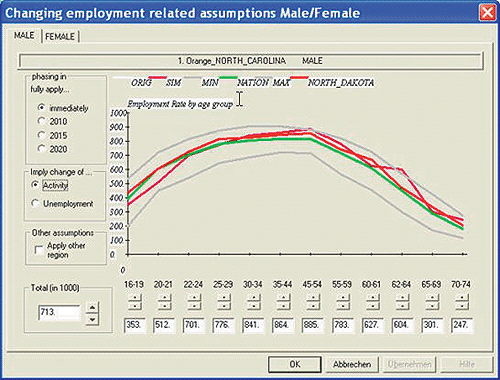Decrease the Total value with down arrow
The image size is (500, 380).
pos(92,320)
